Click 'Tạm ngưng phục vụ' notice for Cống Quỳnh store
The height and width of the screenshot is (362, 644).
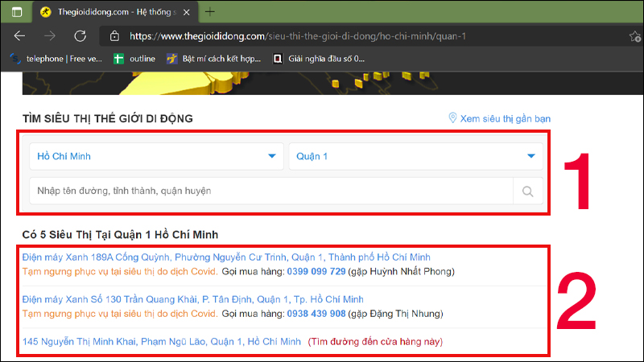(x=120, y=272)
